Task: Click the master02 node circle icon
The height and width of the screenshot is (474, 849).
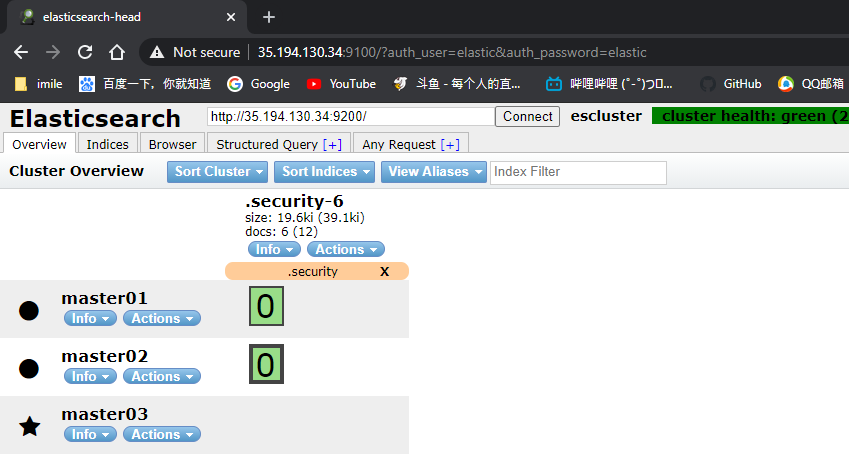Action: (29, 368)
